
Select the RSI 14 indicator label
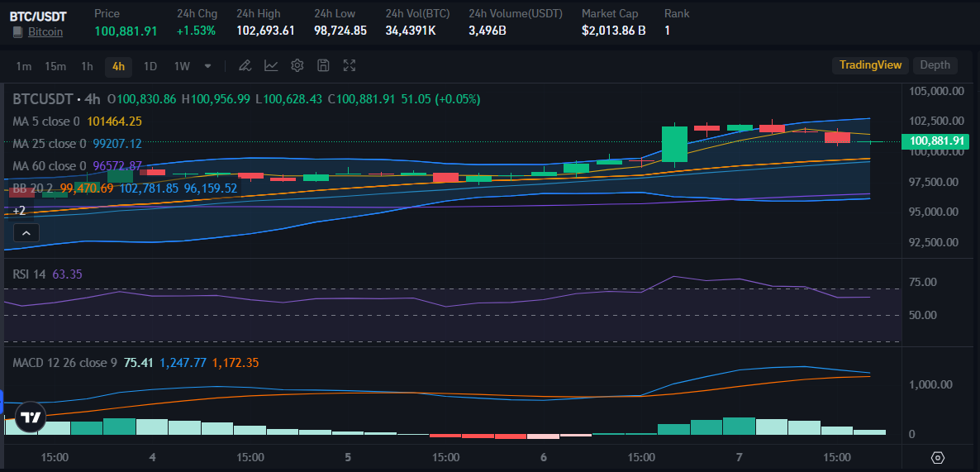tap(30, 274)
